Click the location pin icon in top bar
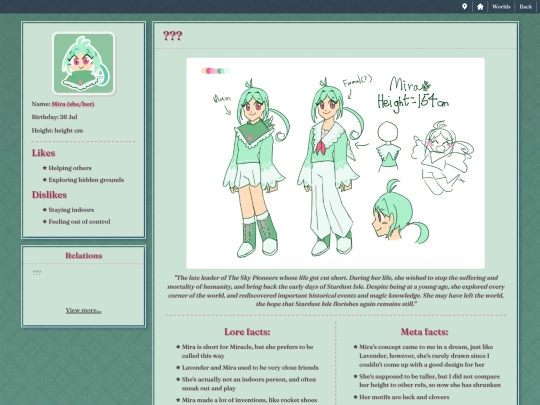 (x=464, y=7)
